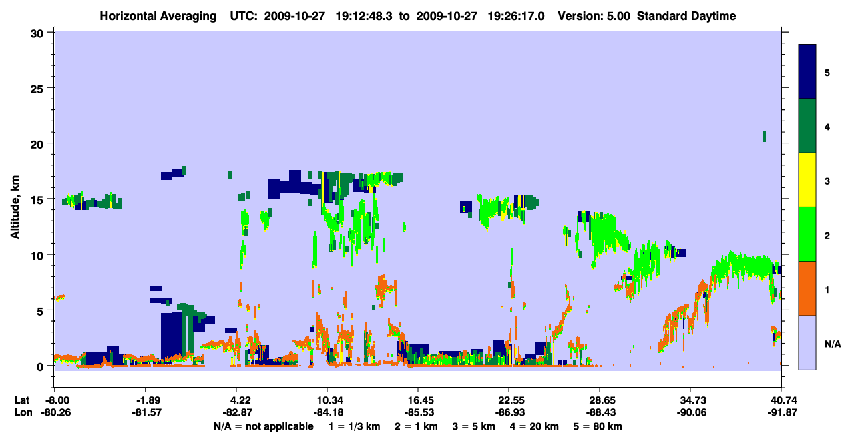
Task: Click the longitude value -90.06
Action: coord(690,413)
